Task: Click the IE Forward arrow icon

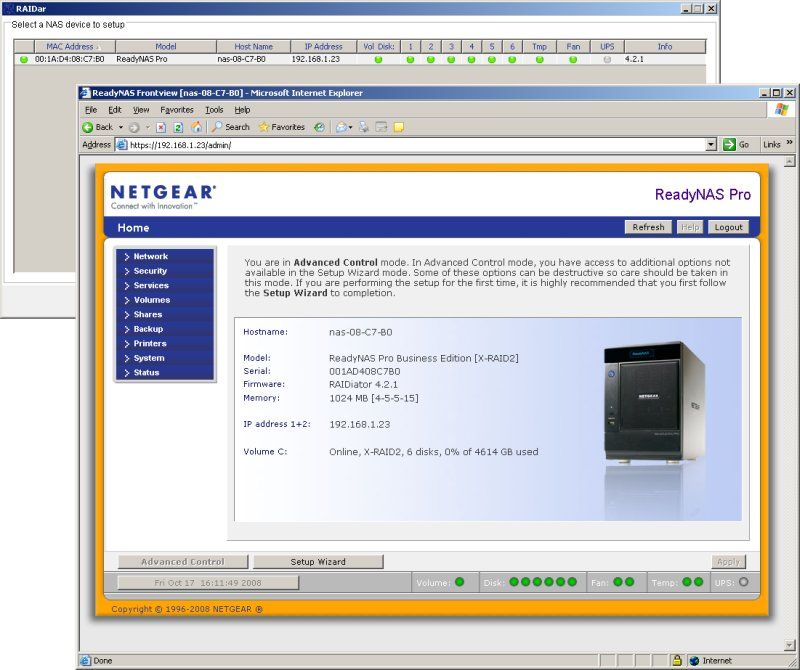Action: (x=134, y=128)
